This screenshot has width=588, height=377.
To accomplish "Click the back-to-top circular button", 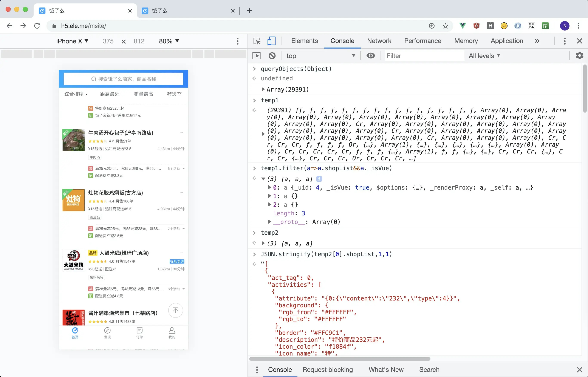I will (x=175, y=310).
